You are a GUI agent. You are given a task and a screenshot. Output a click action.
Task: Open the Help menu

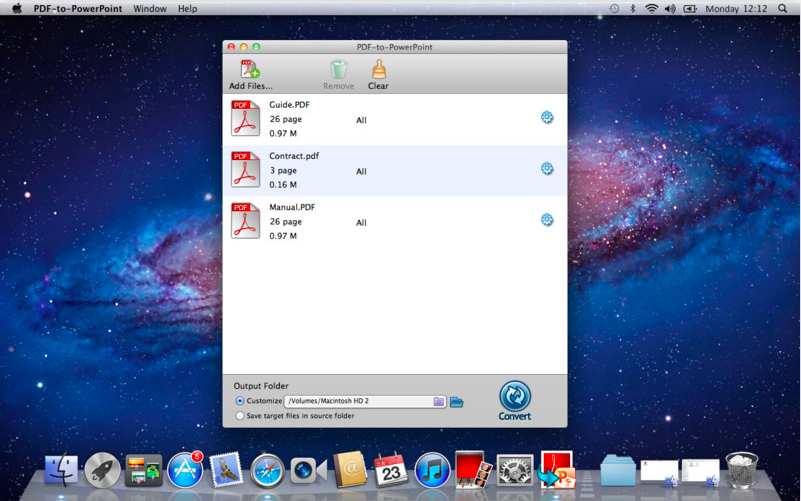click(187, 9)
